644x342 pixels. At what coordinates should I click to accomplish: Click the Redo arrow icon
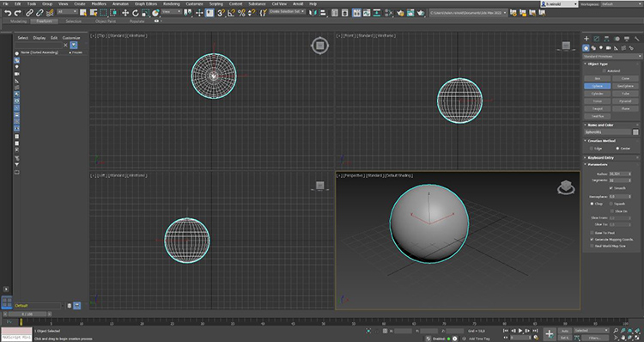point(18,13)
